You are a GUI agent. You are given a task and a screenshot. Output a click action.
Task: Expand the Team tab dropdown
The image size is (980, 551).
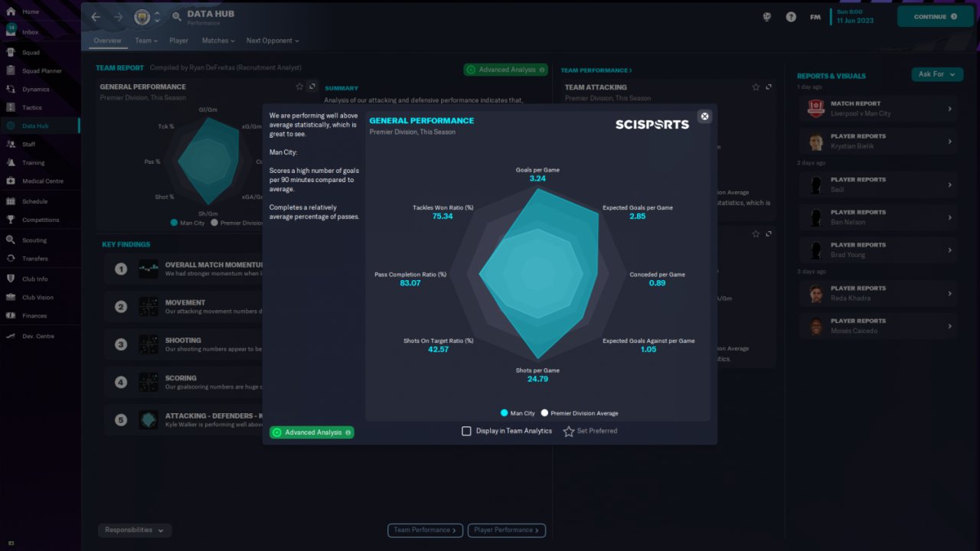pos(146,41)
